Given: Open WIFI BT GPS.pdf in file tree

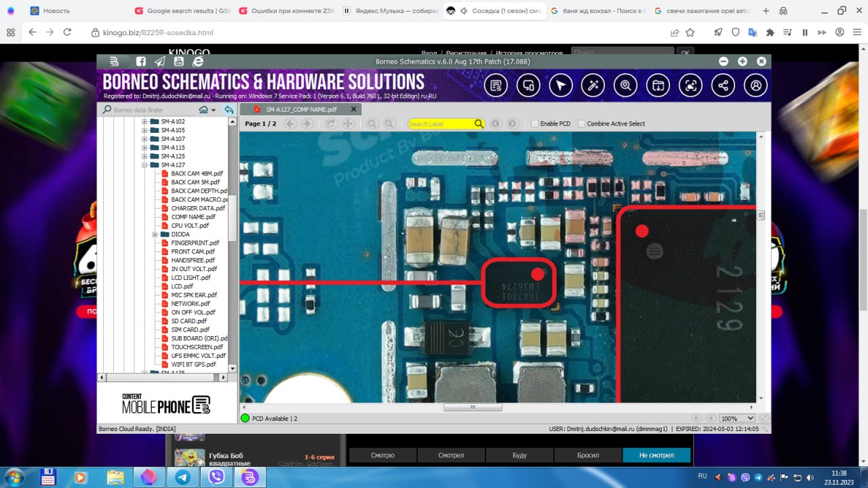Looking at the screenshot, I should (x=193, y=365).
